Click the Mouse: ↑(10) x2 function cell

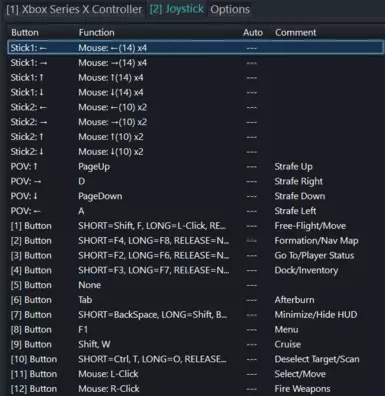(x=111, y=137)
